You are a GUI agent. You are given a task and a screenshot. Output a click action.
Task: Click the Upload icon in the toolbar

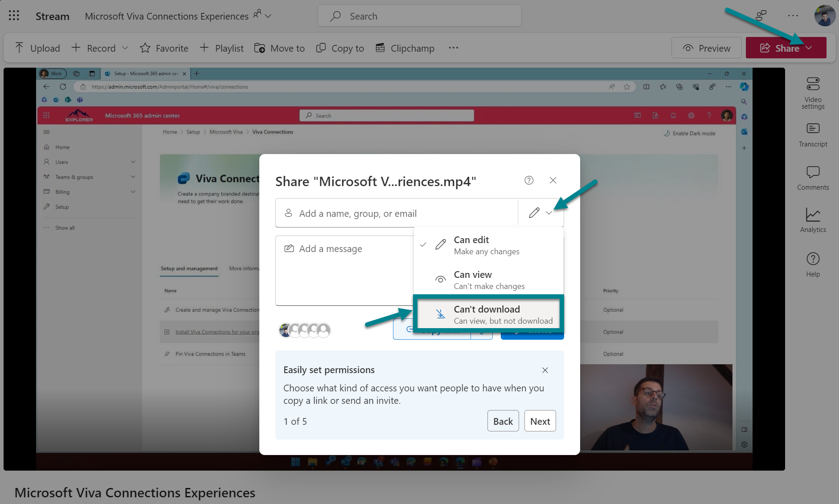(x=20, y=47)
